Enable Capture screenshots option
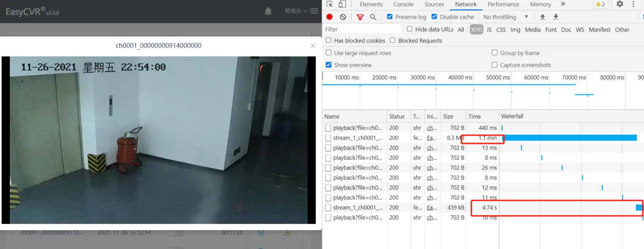Image resolution: width=644 pixels, height=249 pixels. [x=494, y=65]
